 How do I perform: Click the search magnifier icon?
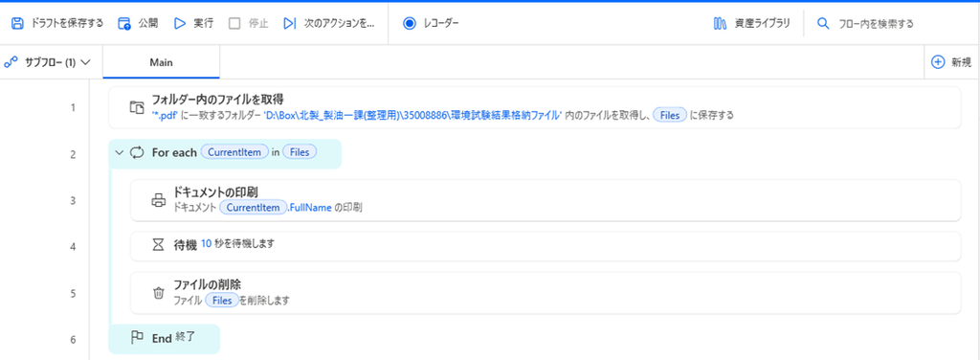click(822, 24)
